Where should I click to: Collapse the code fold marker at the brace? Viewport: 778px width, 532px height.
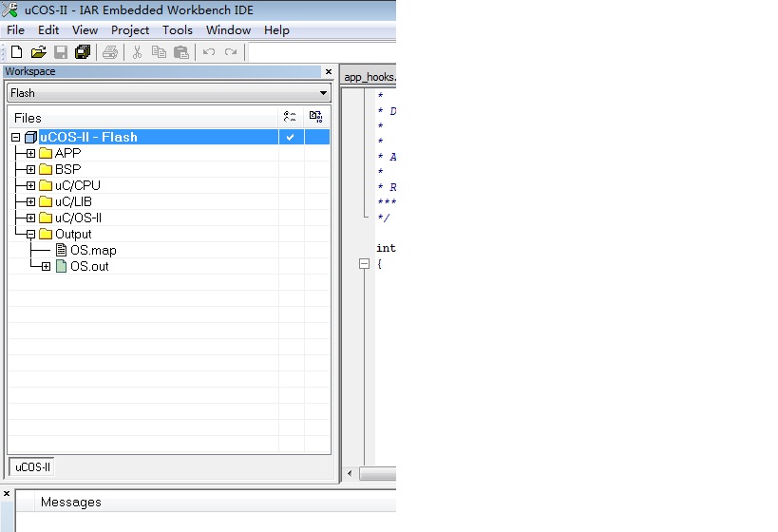tap(364, 263)
